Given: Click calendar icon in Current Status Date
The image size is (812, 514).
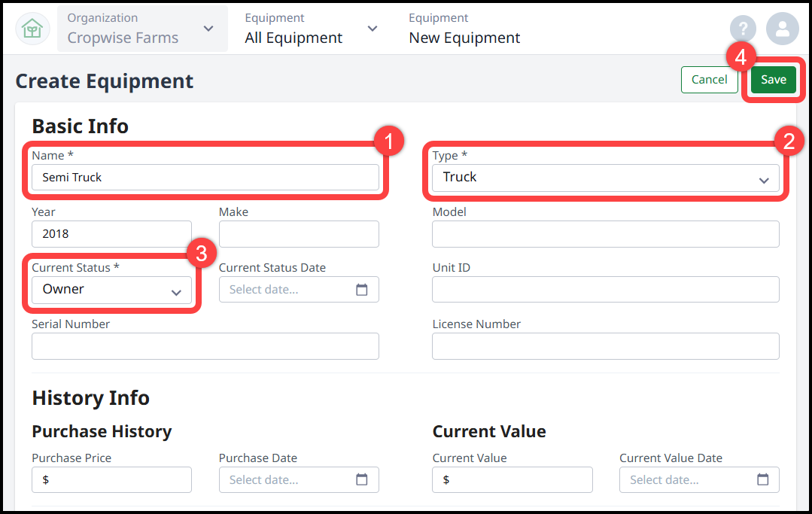Looking at the screenshot, I should tap(362, 290).
